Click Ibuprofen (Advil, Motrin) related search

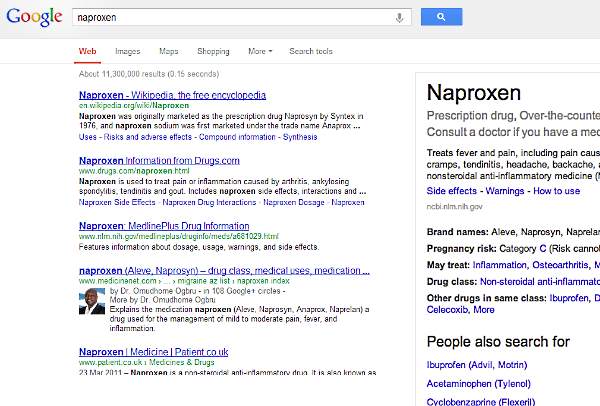[477, 365]
